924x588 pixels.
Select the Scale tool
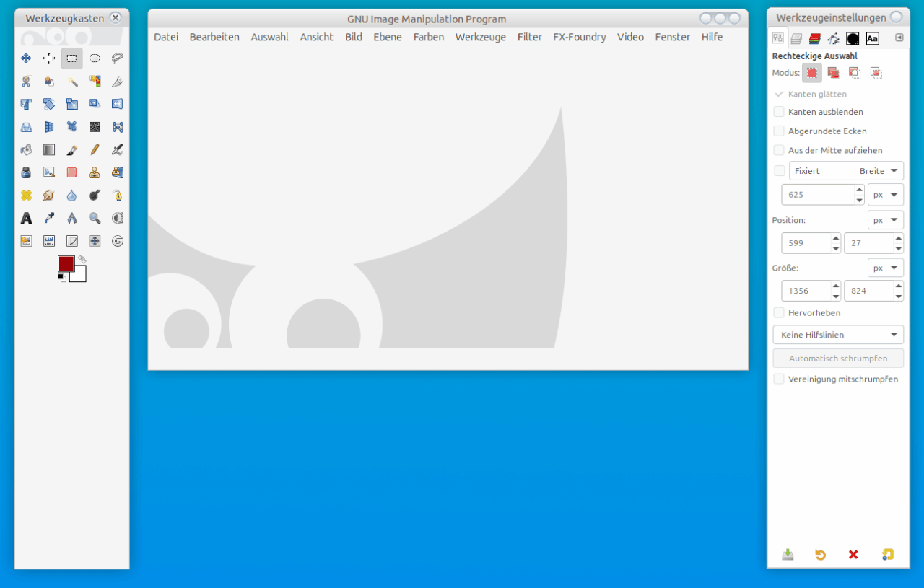pyautogui.click(x=72, y=105)
